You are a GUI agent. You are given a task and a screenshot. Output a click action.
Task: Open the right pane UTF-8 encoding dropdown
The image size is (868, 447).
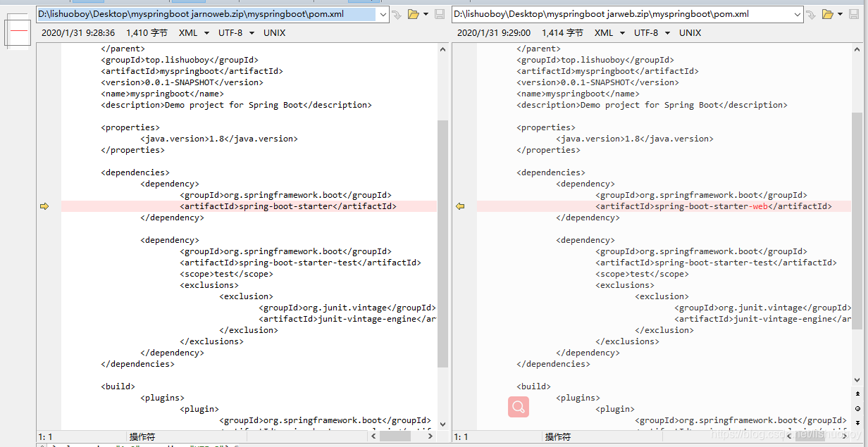coord(653,33)
